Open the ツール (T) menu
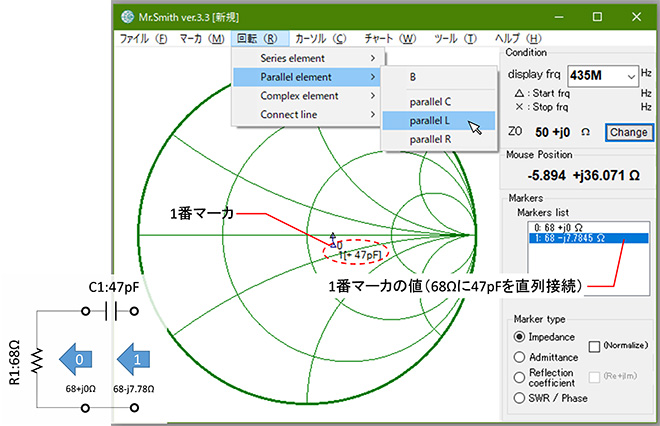Screen dimensions: 660x426 click(x=455, y=39)
